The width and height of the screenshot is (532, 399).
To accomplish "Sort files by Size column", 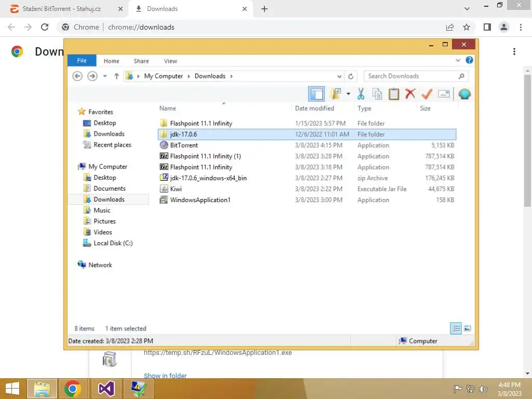I will click(x=425, y=108).
